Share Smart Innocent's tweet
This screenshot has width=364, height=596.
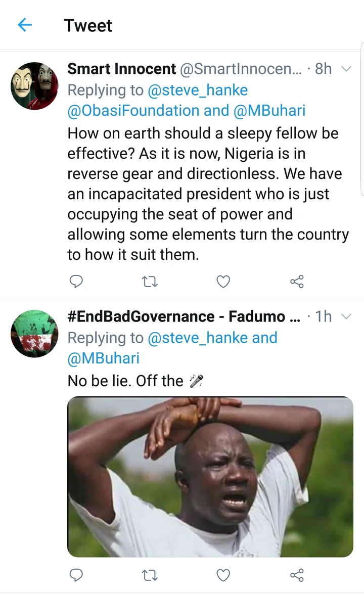297,282
